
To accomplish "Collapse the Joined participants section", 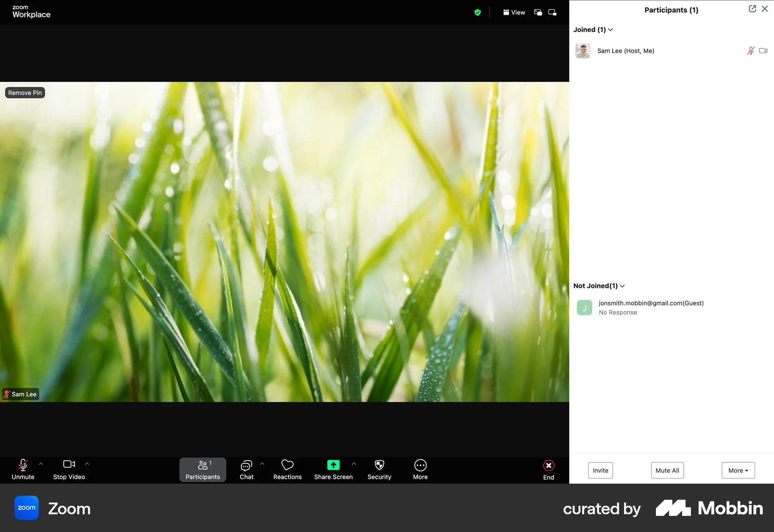I will tap(610, 29).
